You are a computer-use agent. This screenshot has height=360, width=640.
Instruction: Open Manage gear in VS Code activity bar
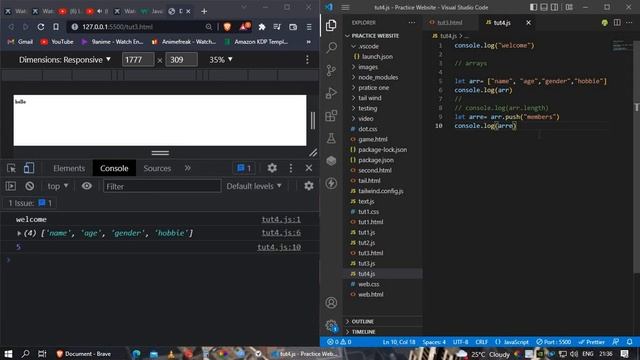point(331,325)
